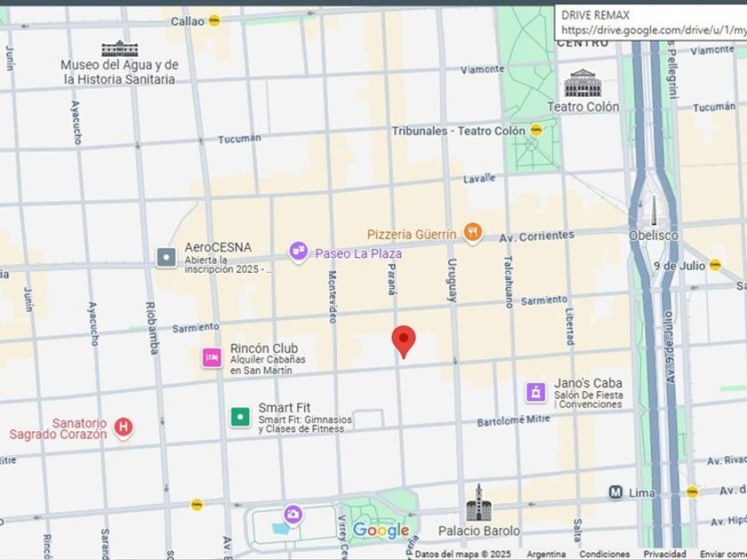This screenshot has height=560, width=747.
Task: Select the Lavalle street label
Action: [479, 179]
